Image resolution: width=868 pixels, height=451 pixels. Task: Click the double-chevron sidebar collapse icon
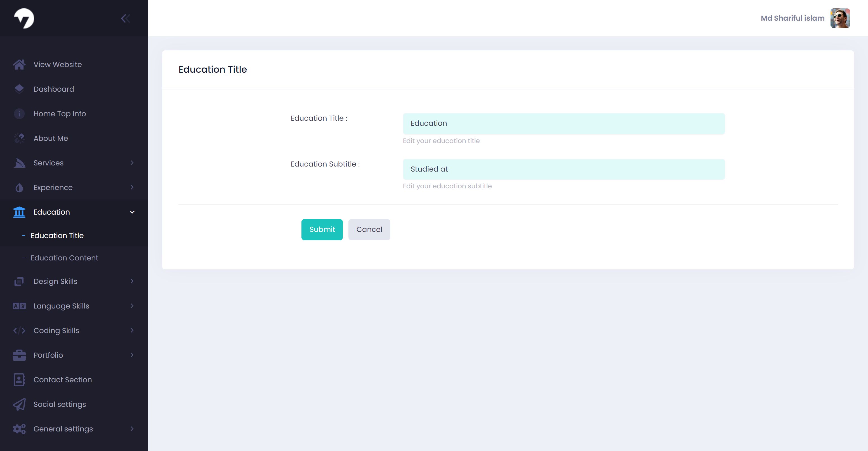125,18
